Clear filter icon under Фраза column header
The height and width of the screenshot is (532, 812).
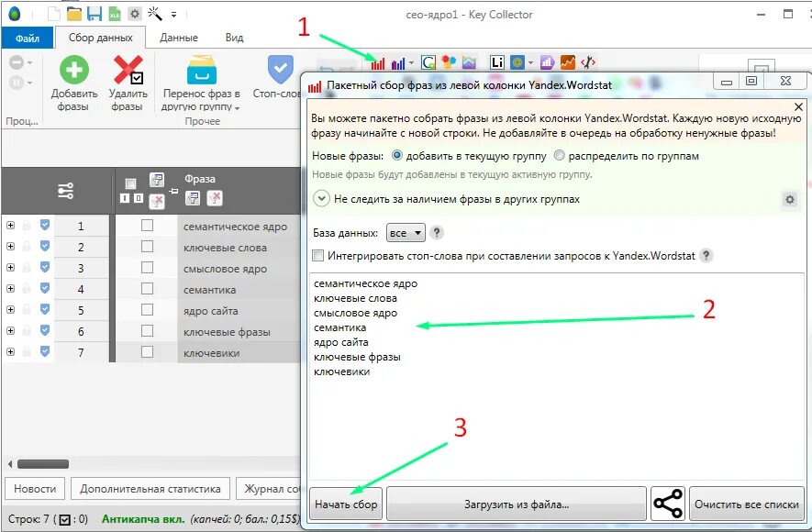coord(215,198)
